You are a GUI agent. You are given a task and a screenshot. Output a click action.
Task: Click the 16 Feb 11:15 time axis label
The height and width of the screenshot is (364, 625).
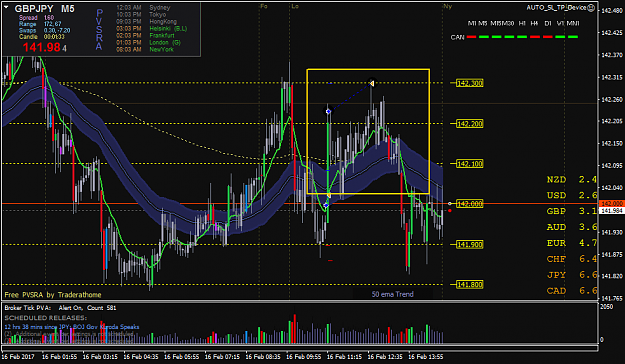[344, 357]
